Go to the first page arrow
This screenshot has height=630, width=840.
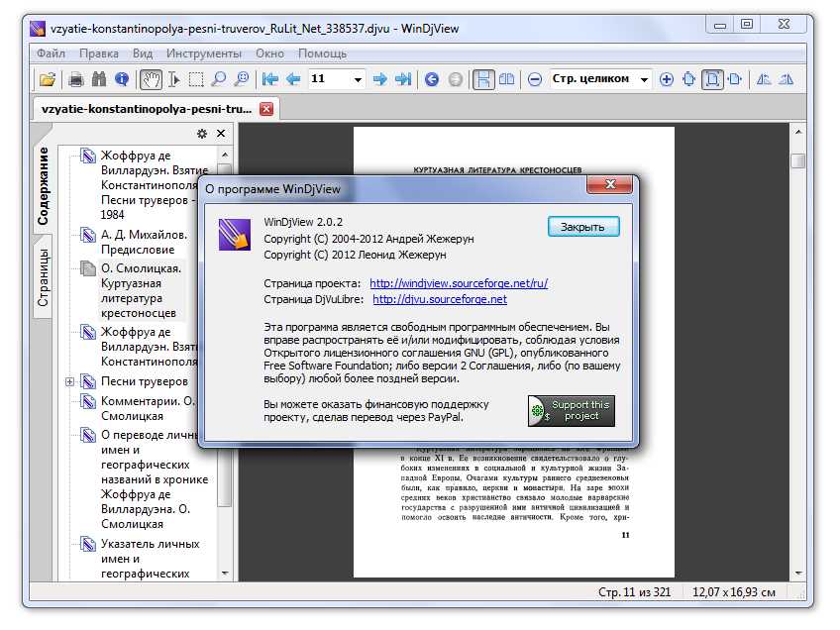coord(269,79)
